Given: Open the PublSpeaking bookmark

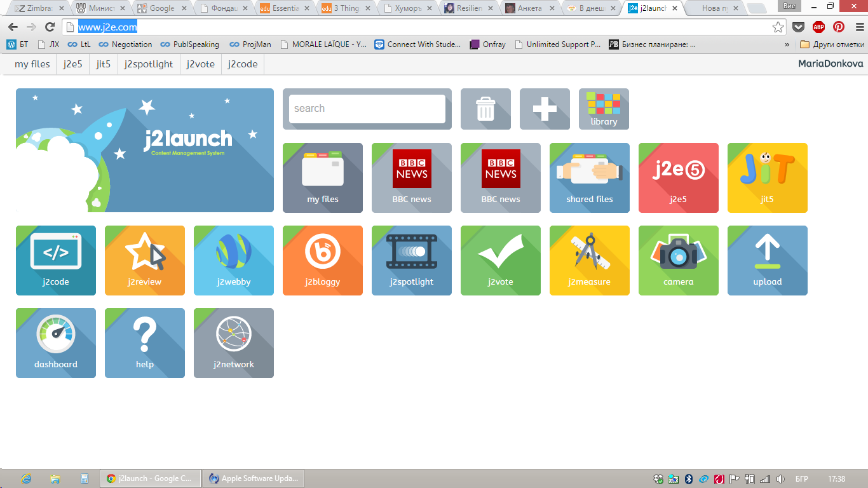Looking at the screenshot, I should click(x=189, y=44).
